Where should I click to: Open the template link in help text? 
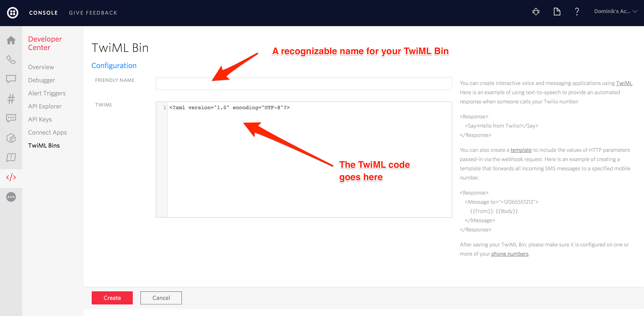click(x=521, y=150)
